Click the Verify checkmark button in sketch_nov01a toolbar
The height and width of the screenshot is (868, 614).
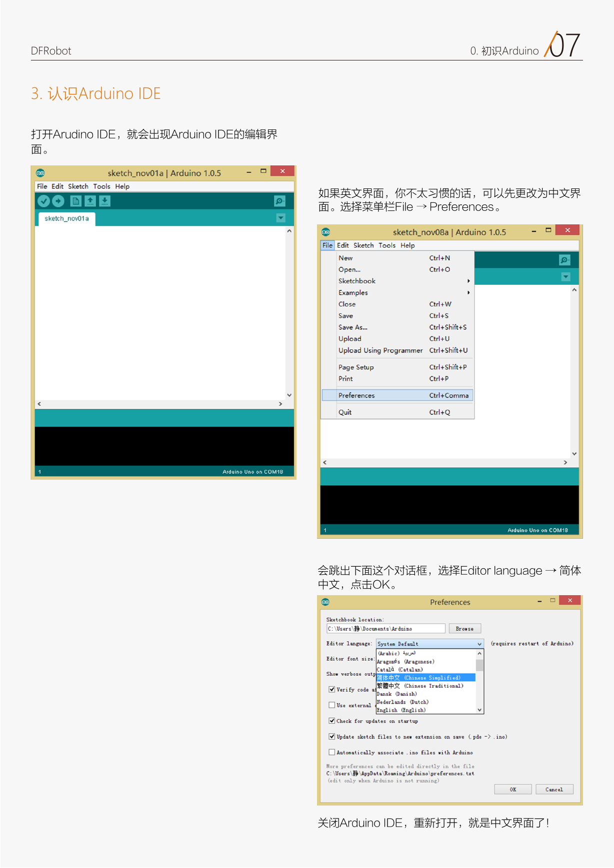tap(44, 201)
